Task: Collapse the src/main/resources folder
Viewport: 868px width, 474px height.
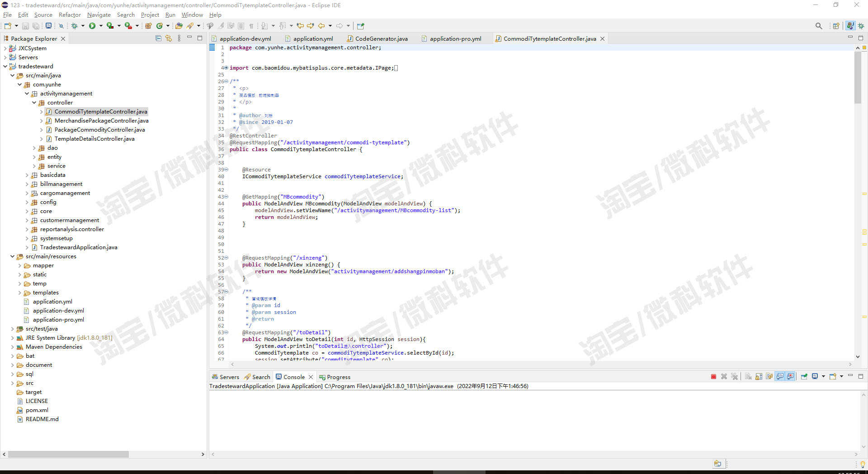Action: (13, 256)
